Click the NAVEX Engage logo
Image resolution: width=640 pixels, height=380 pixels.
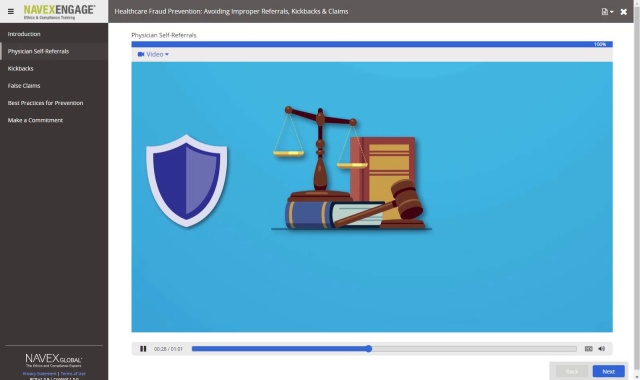coord(60,11)
